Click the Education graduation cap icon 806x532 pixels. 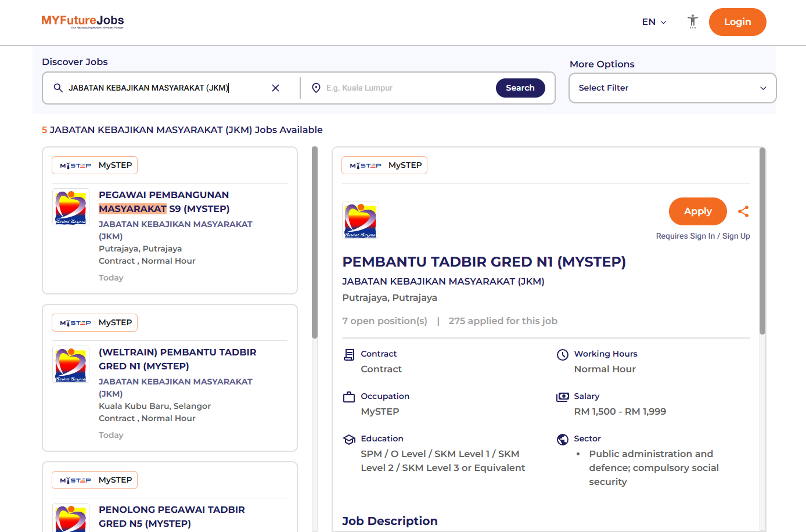[x=349, y=440]
